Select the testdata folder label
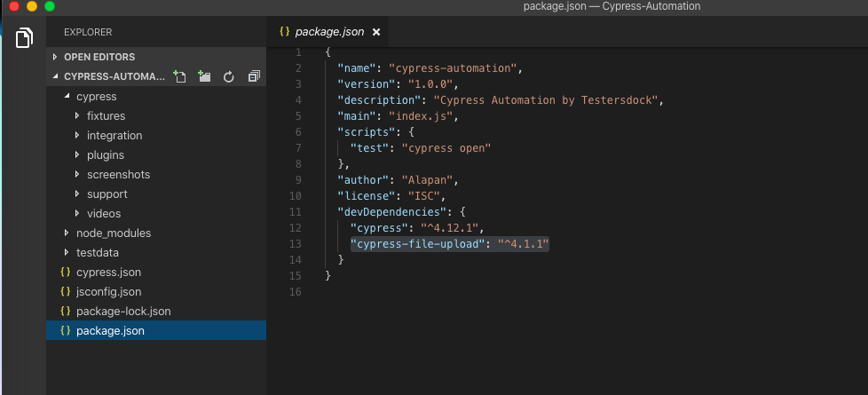The image size is (868, 395). (98, 253)
